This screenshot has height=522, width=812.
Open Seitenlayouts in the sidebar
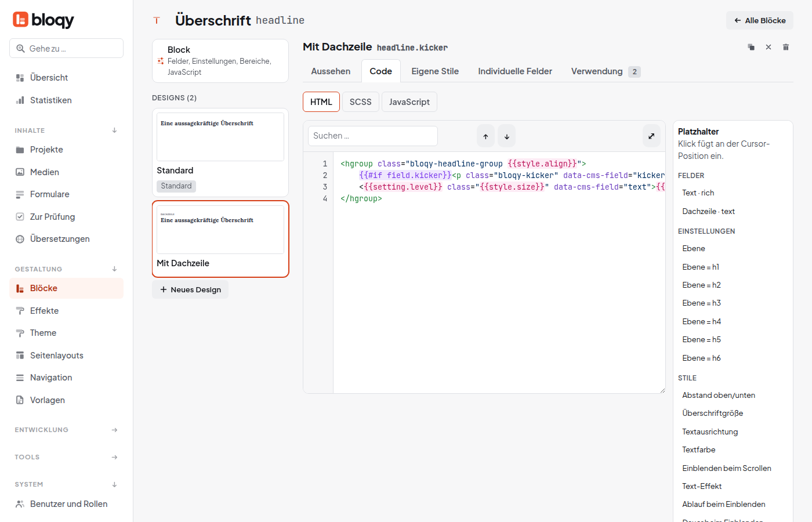tap(67, 356)
